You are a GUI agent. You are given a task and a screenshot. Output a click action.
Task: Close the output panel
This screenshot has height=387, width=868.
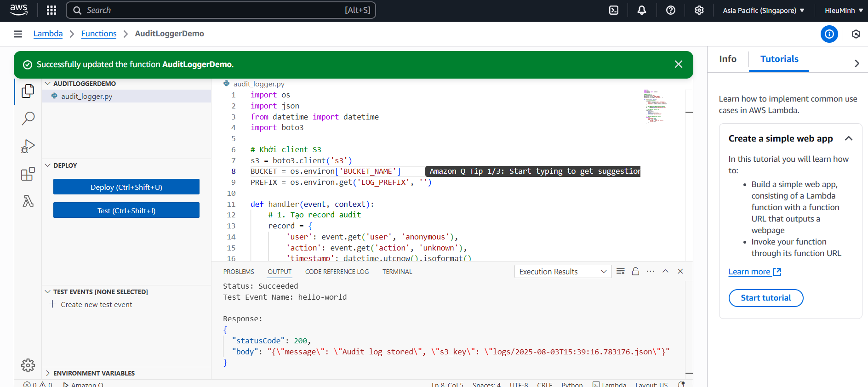680,271
